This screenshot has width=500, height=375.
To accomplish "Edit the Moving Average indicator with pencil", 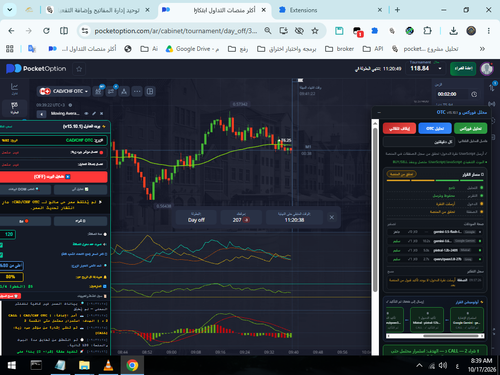I will click(94, 114).
